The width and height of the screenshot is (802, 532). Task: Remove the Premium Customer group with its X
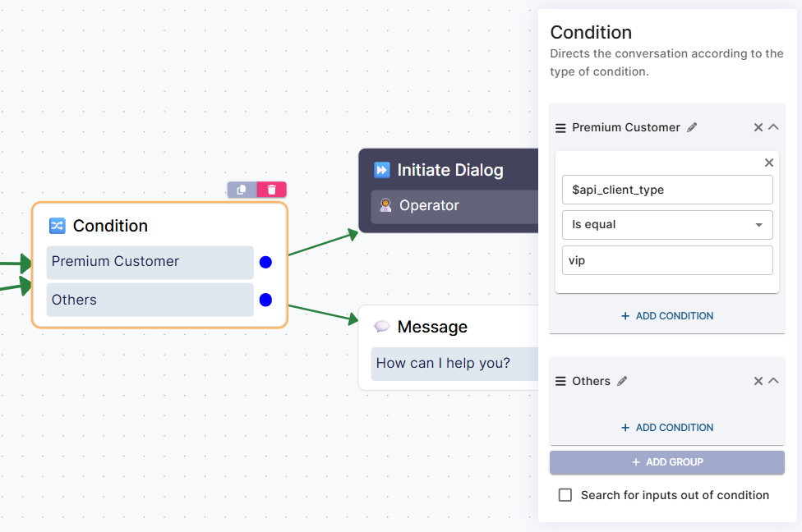point(758,127)
